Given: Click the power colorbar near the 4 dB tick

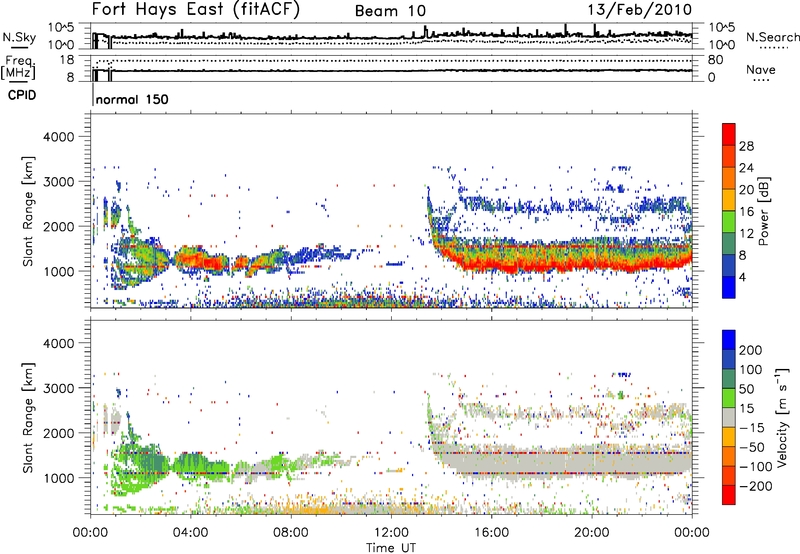Looking at the screenshot, I should pyautogui.click(x=729, y=277).
